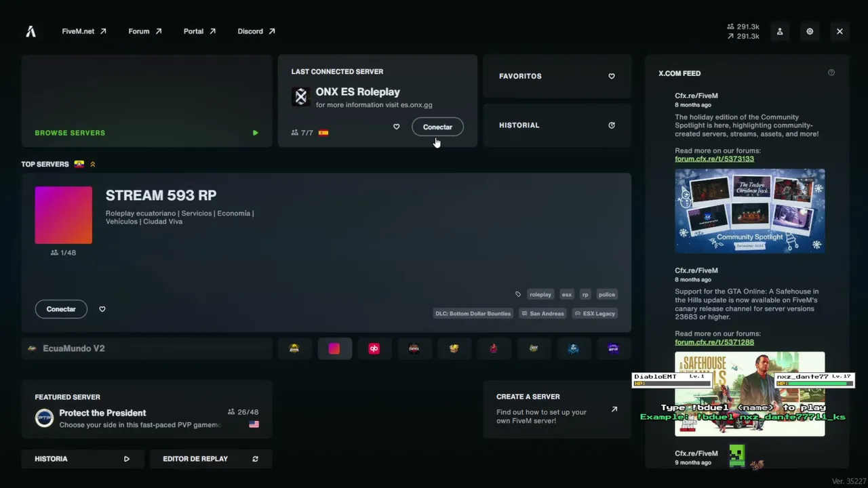Click the ONX ES Roleplay server logo
This screenshot has width=868, height=488.
point(301,97)
